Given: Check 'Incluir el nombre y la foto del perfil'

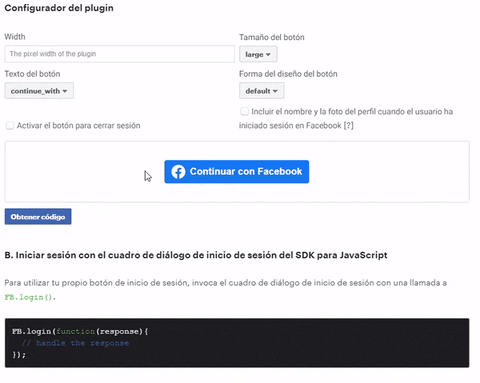Looking at the screenshot, I should pos(244,111).
